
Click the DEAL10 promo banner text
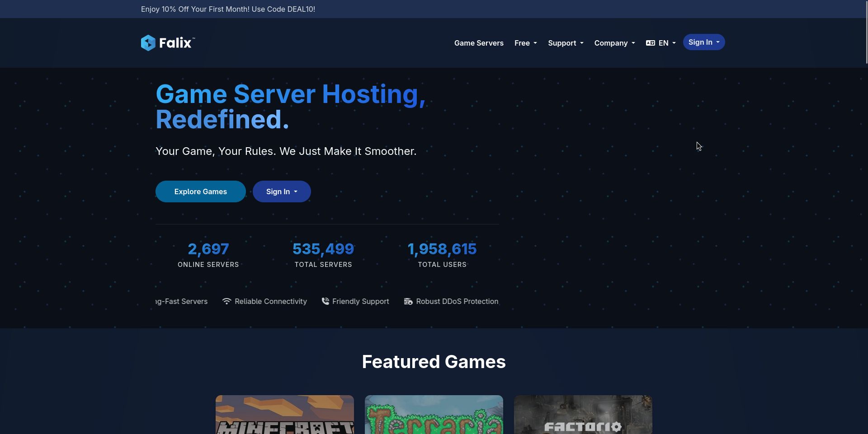(228, 9)
